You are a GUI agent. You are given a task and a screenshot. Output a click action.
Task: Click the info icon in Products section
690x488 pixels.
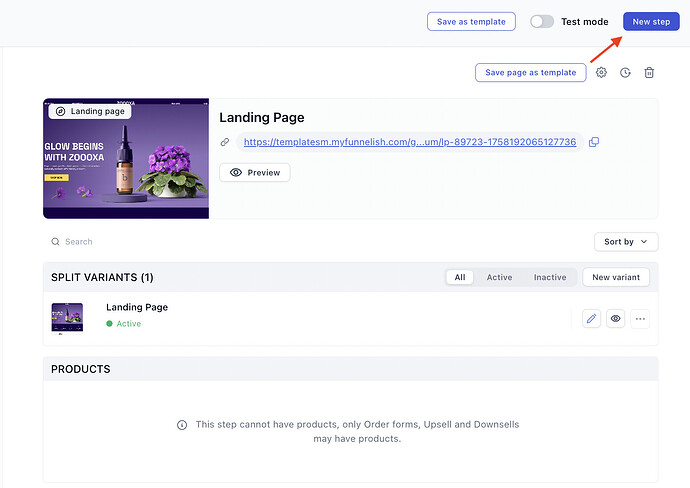(182, 425)
